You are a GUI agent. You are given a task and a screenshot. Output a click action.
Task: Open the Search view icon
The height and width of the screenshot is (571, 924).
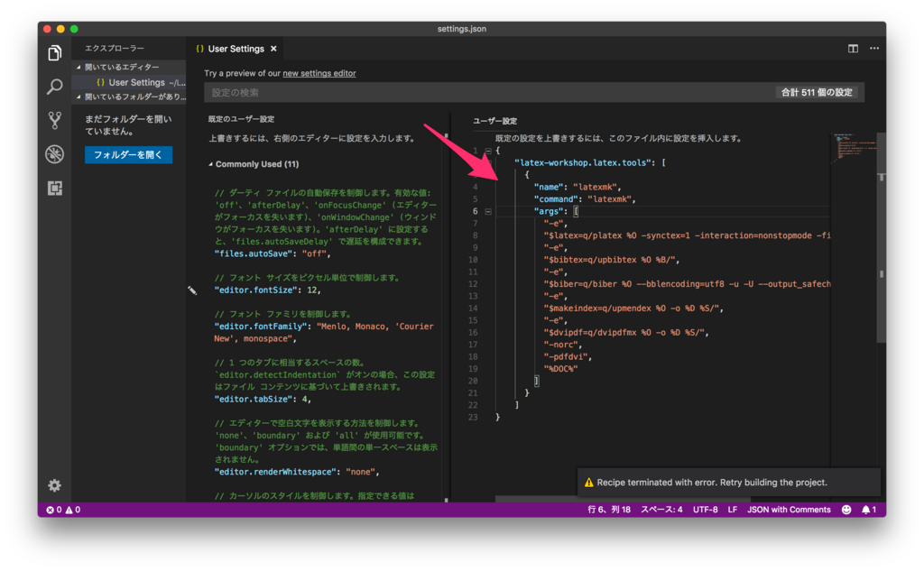pyautogui.click(x=54, y=87)
